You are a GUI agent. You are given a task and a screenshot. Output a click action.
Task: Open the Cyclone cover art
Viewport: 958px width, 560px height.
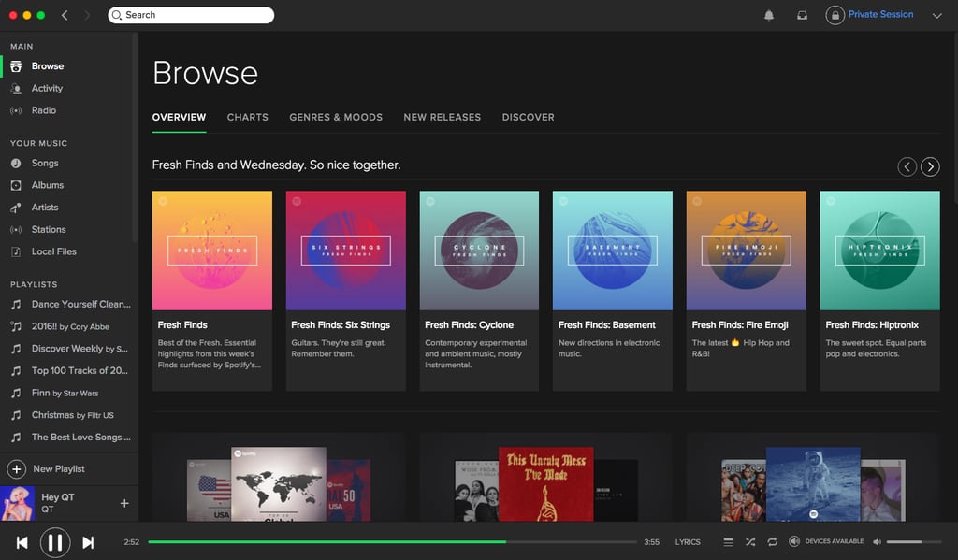[x=479, y=251]
